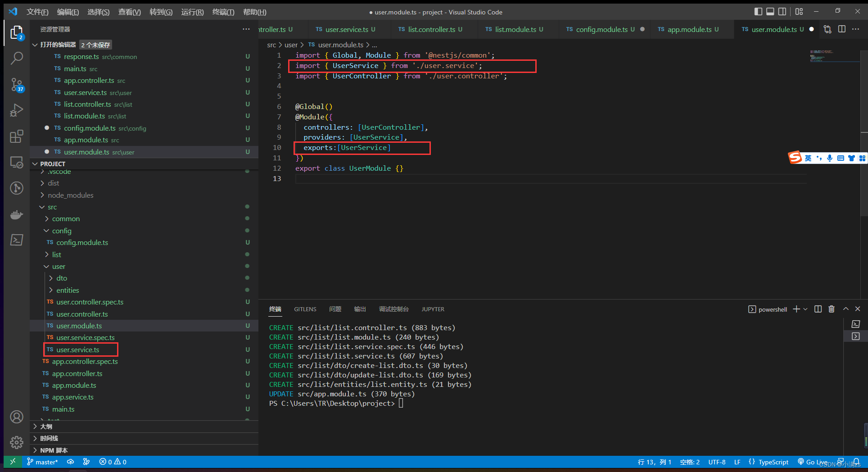Open the Accounts icon in activity bar
The height and width of the screenshot is (472, 868).
pos(17,417)
